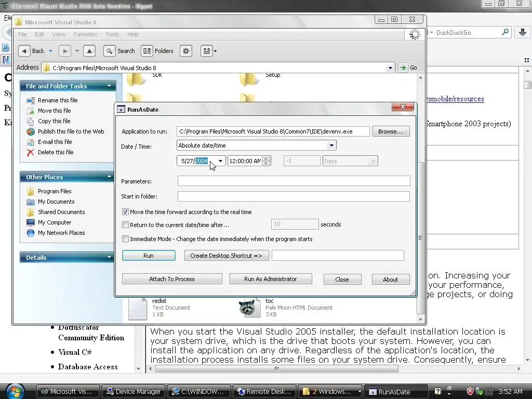Click the browser horizontal scrollbar thumb
Image resolution: width=532 pixels, height=399 pixels.
click(277, 368)
